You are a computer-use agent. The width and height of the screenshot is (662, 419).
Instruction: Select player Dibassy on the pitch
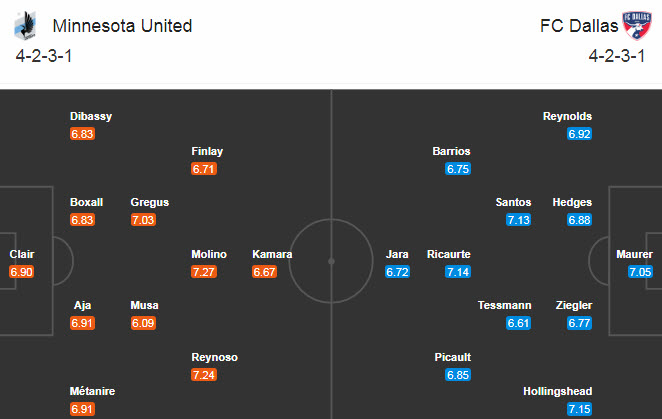click(90, 116)
